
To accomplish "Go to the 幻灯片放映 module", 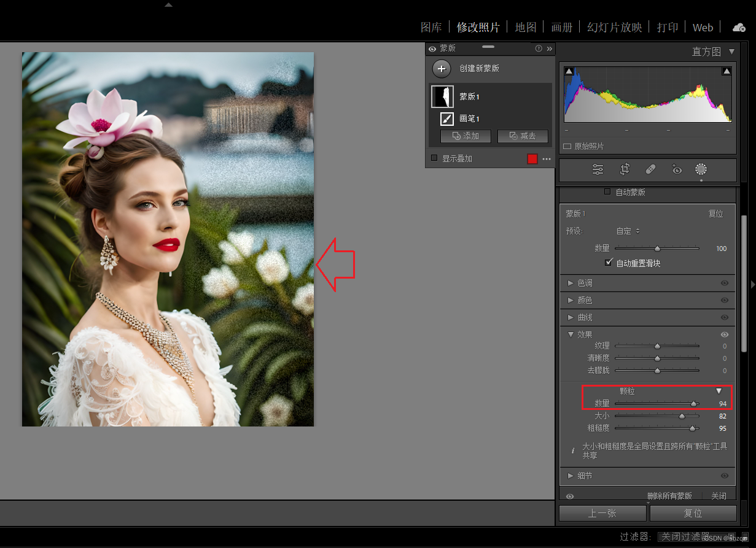I will [615, 27].
